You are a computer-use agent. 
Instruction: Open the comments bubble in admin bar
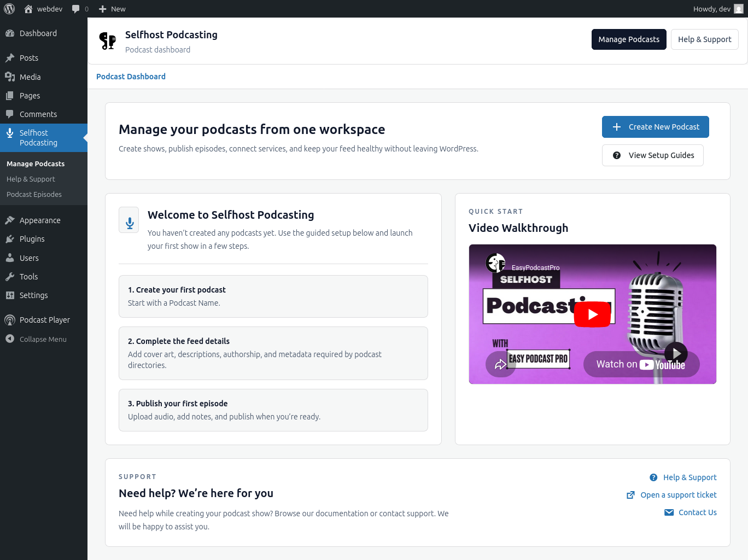pos(76,9)
